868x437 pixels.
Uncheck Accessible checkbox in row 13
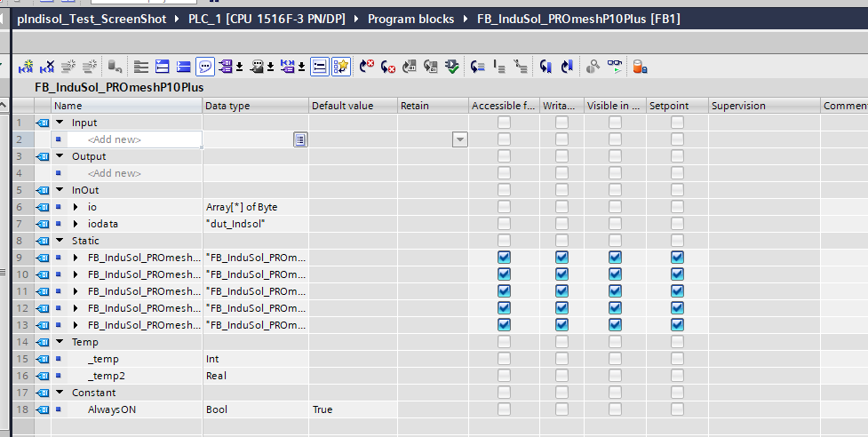[x=504, y=325]
